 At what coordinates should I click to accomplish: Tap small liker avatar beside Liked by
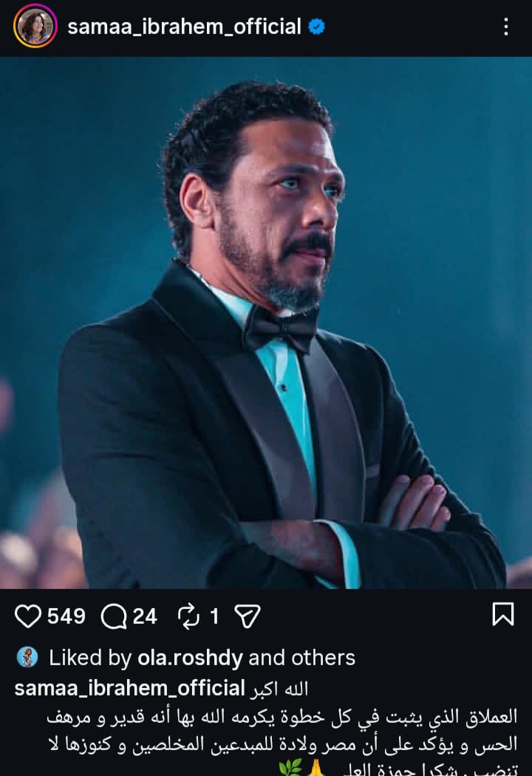coord(27,657)
